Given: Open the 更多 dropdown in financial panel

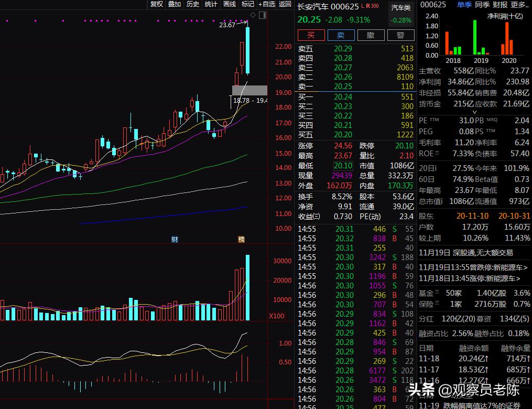Looking at the screenshot, I should click(519, 5).
